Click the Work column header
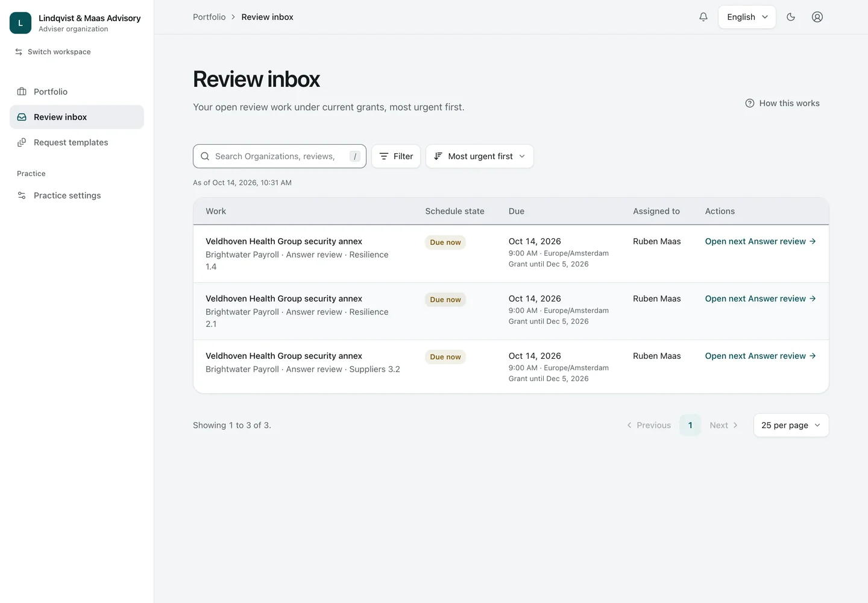Image resolution: width=868 pixels, height=603 pixels. pyautogui.click(x=216, y=211)
